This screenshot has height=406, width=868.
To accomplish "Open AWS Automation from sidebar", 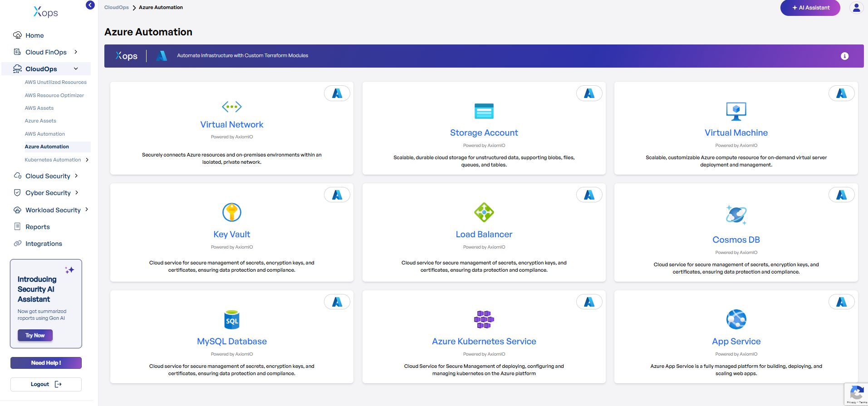I will [45, 134].
